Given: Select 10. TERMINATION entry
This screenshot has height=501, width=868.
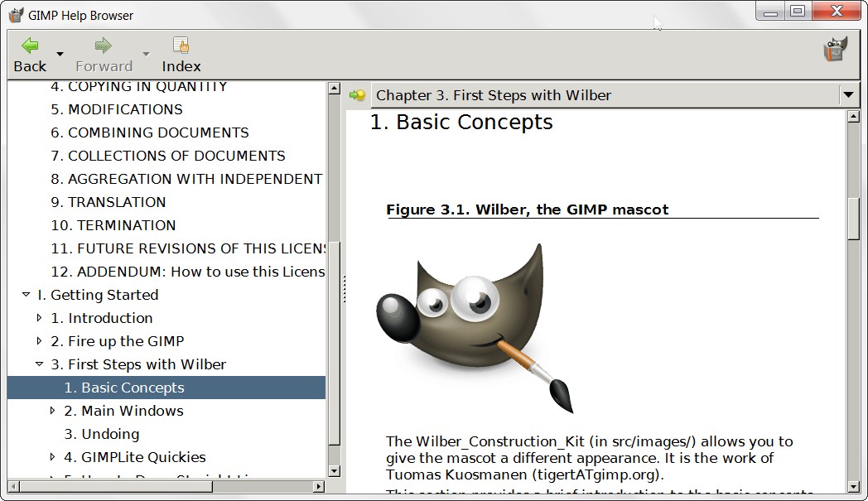Looking at the screenshot, I should point(113,226).
